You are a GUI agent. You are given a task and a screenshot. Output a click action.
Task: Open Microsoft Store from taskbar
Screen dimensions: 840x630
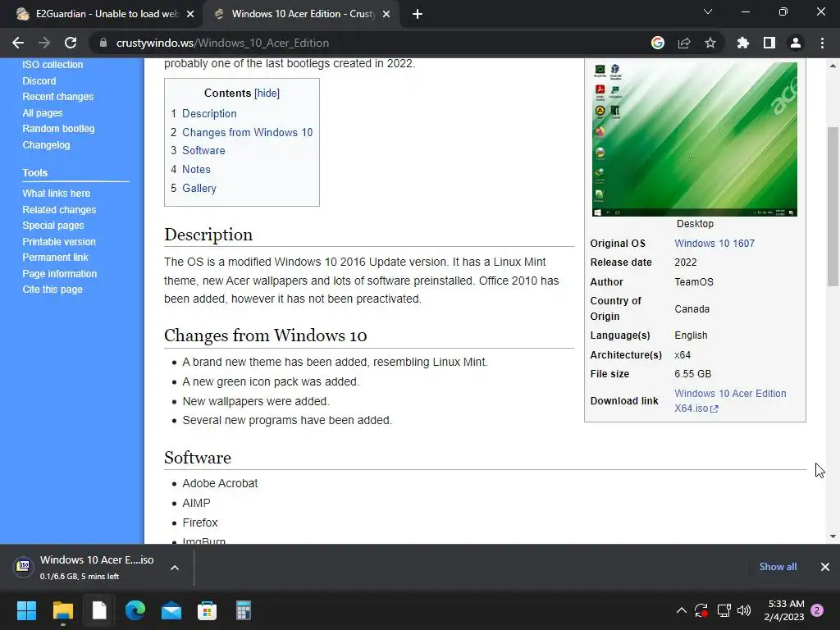tap(208, 610)
